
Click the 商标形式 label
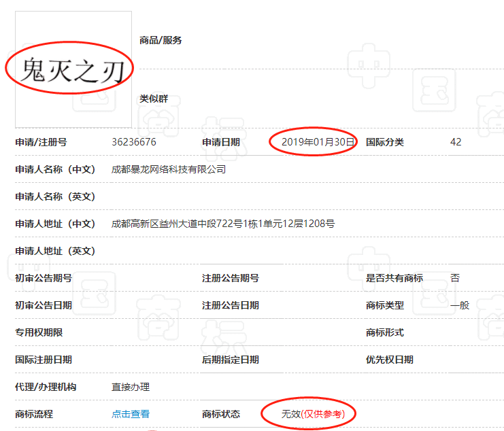385,332
